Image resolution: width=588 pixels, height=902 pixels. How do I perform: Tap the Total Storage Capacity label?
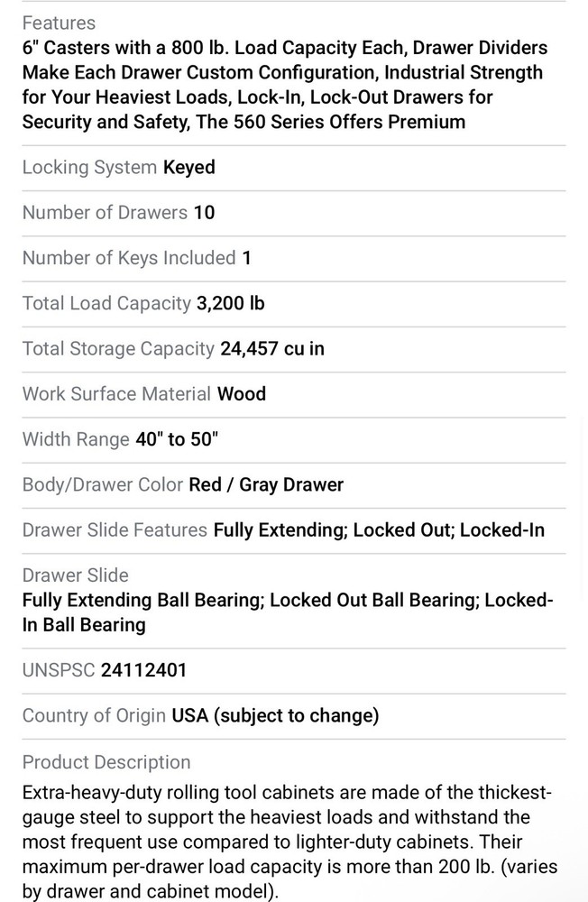tap(118, 348)
